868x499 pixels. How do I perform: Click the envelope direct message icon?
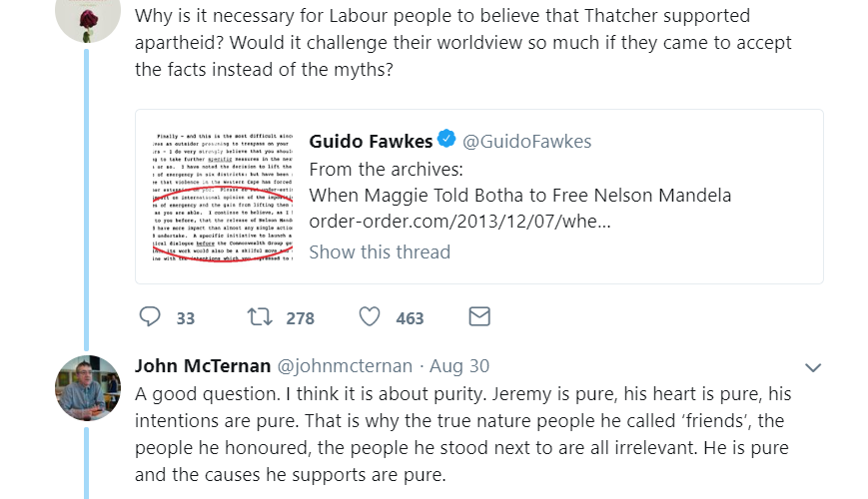(x=479, y=317)
